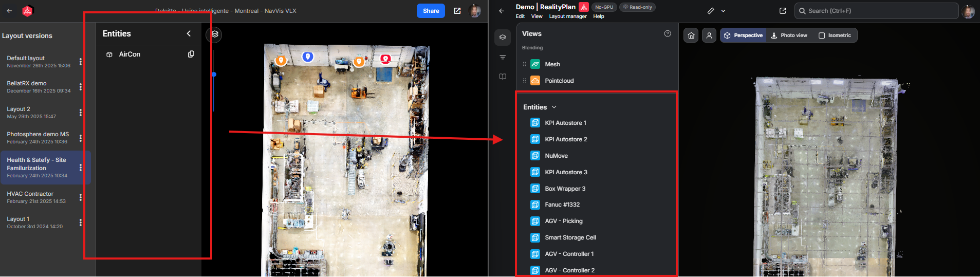
Task: Toggle the Mesh view layer
Action: coord(552,64)
